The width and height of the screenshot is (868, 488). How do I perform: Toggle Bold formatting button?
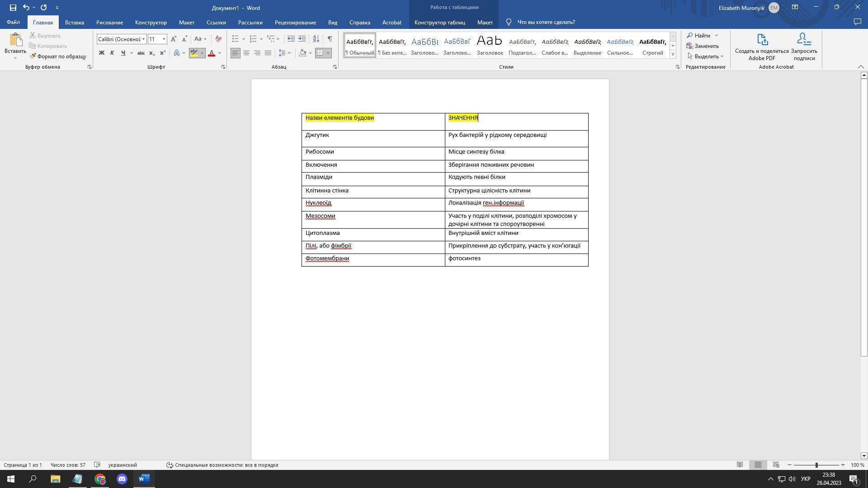click(102, 53)
